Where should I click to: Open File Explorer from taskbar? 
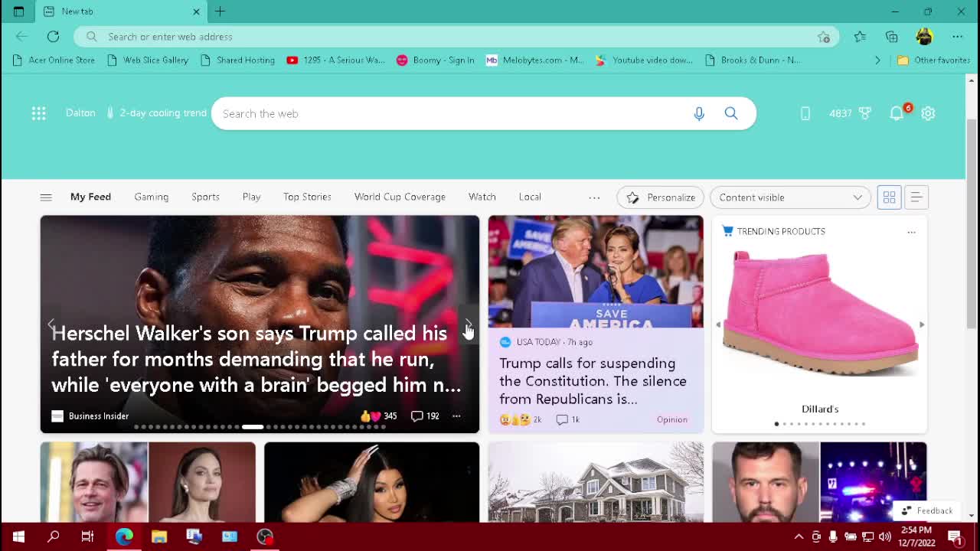159,536
